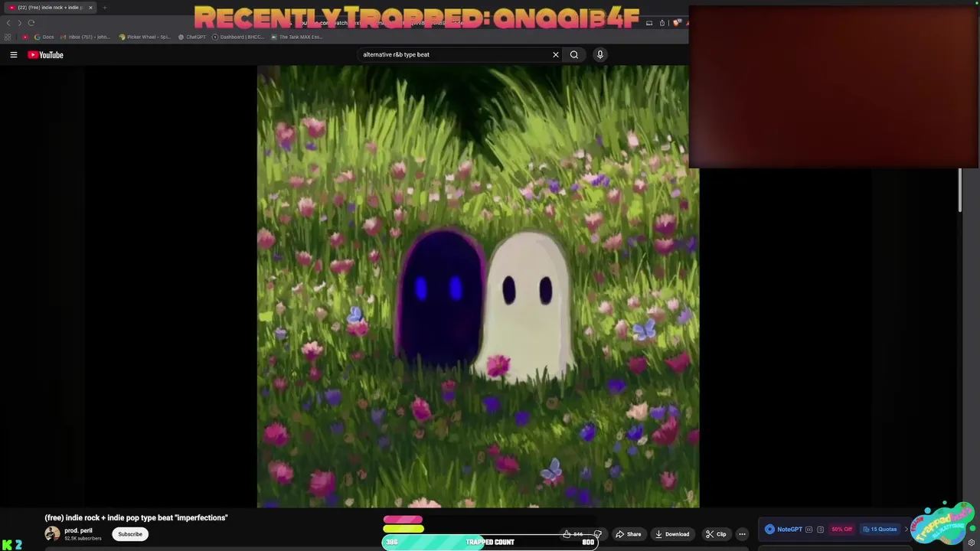The image size is (980, 551).
Task: Open the bookmarks apps grid icon
Action: click(8, 37)
